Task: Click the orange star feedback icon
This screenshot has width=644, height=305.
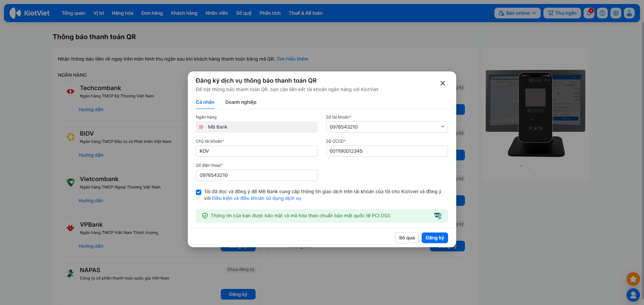Action: pos(633,278)
